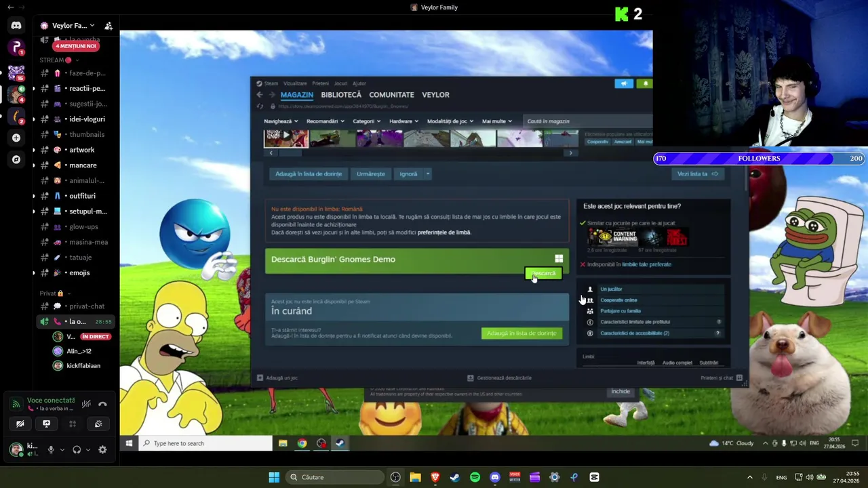Open the preferințele de limbă link
The height and width of the screenshot is (488, 868).
[444, 232]
